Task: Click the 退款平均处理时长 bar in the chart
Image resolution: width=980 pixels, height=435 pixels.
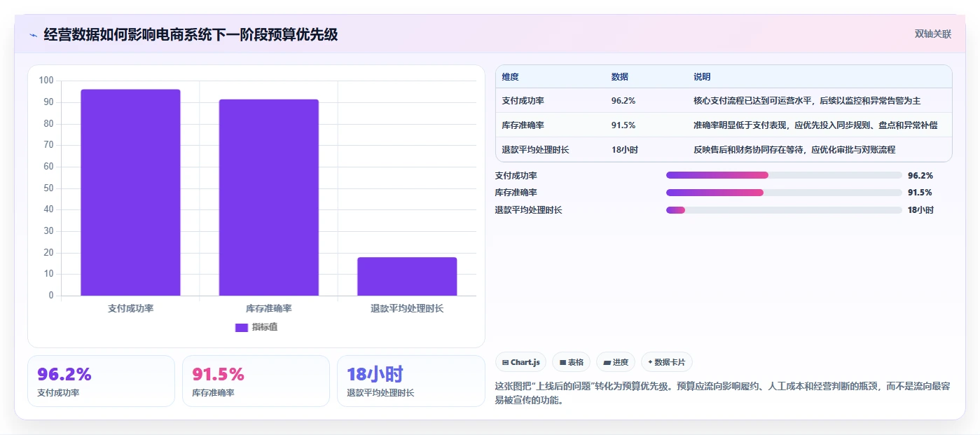Action: coord(407,276)
